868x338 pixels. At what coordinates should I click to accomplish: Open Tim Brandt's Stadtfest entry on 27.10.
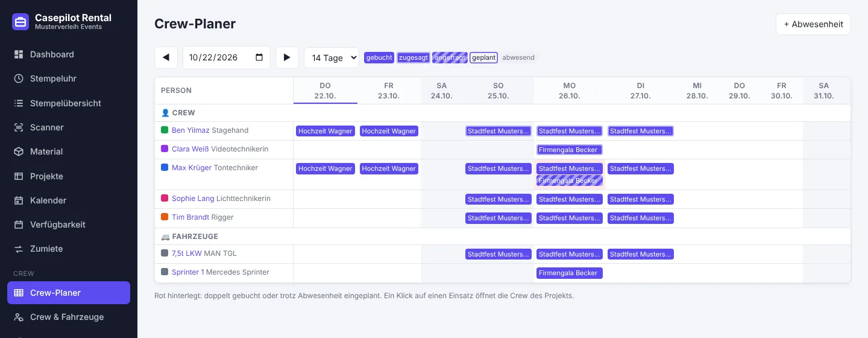(641, 218)
